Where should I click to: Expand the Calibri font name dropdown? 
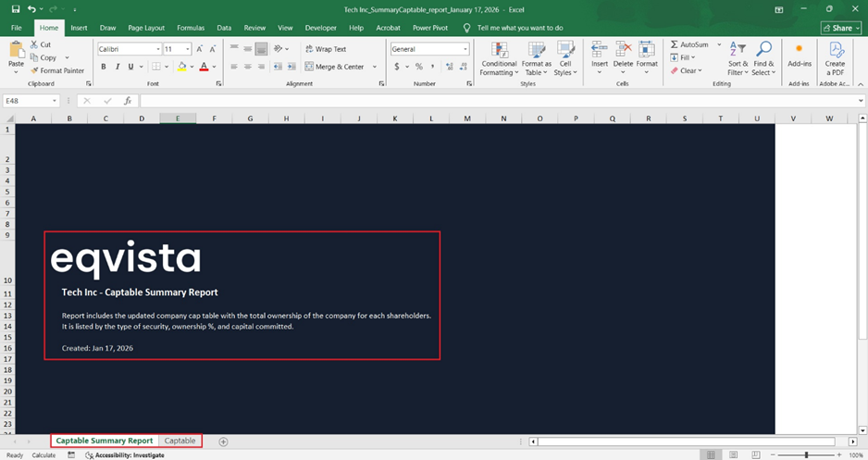coord(157,49)
